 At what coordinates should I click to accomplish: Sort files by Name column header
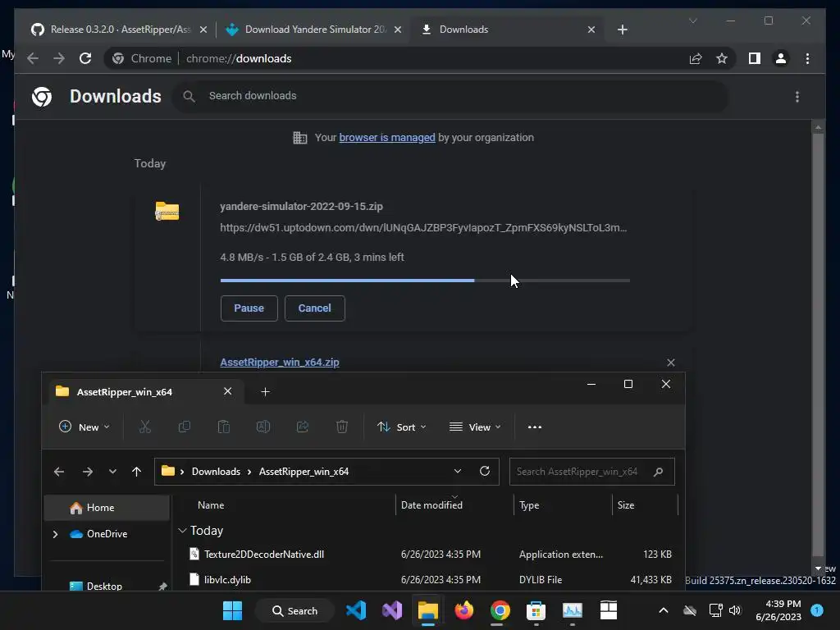(x=211, y=505)
